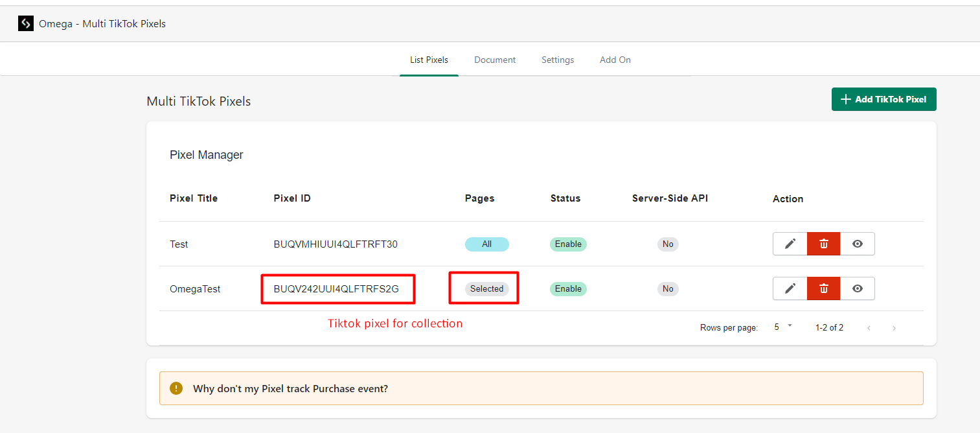Click the Selected pages badge for OmegaTest
Image resolution: width=980 pixels, height=433 pixels.
click(x=487, y=289)
